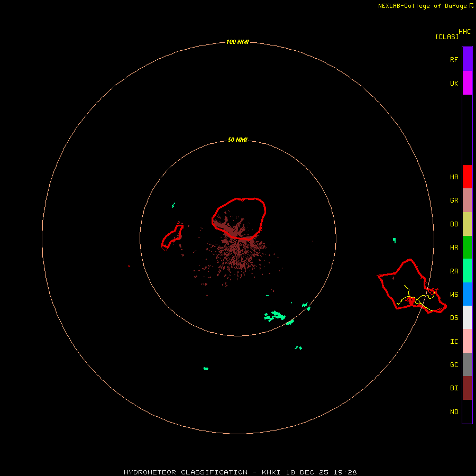Click the DS legend label
This screenshot has width=476, height=476.
pos(454,318)
